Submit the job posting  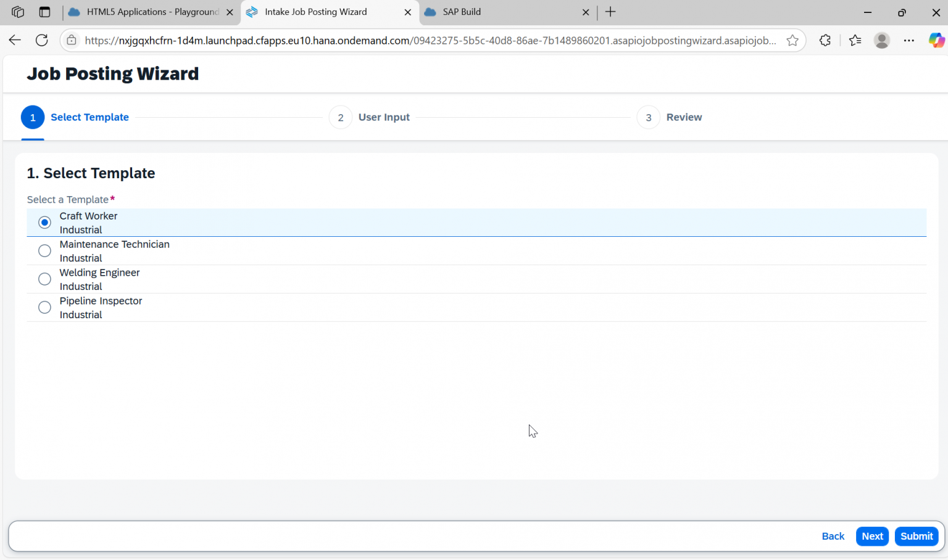[x=917, y=536]
